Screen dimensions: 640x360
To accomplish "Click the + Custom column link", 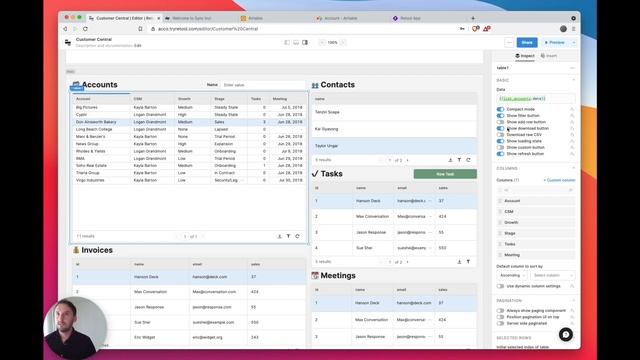I will [x=559, y=180].
